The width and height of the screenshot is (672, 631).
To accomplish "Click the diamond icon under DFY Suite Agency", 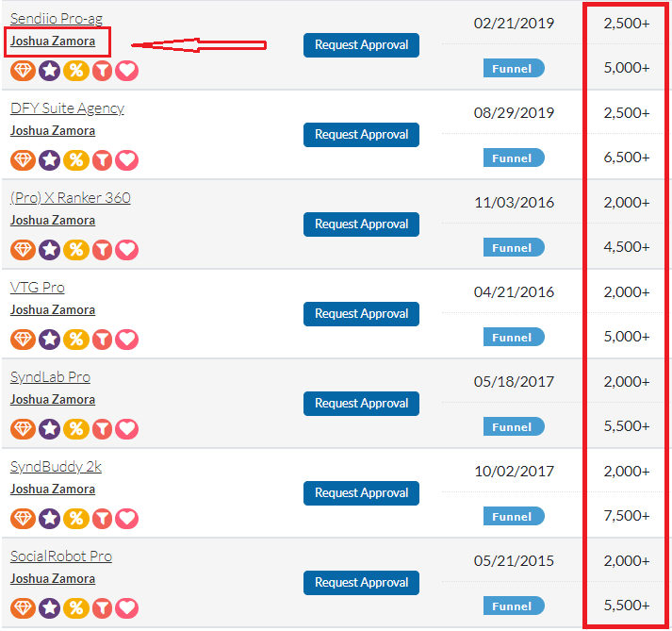I will coord(23,160).
